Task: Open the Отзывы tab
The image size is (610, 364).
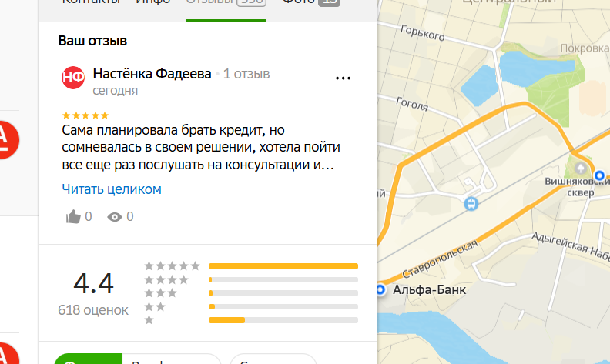Action: 226,2
